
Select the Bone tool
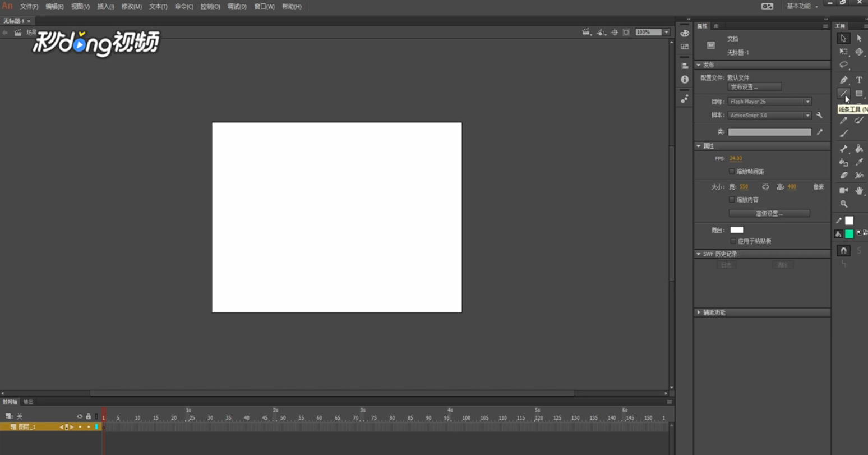coord(843,149)
